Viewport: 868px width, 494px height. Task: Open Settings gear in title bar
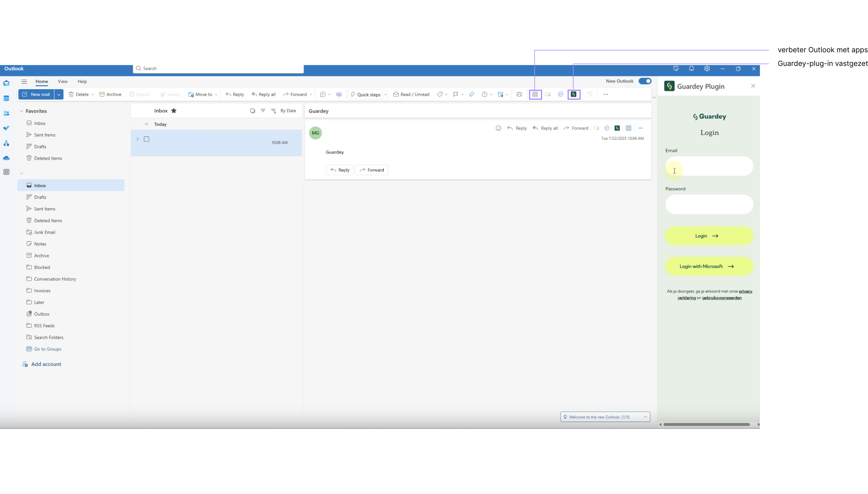(x=707, y=69)
